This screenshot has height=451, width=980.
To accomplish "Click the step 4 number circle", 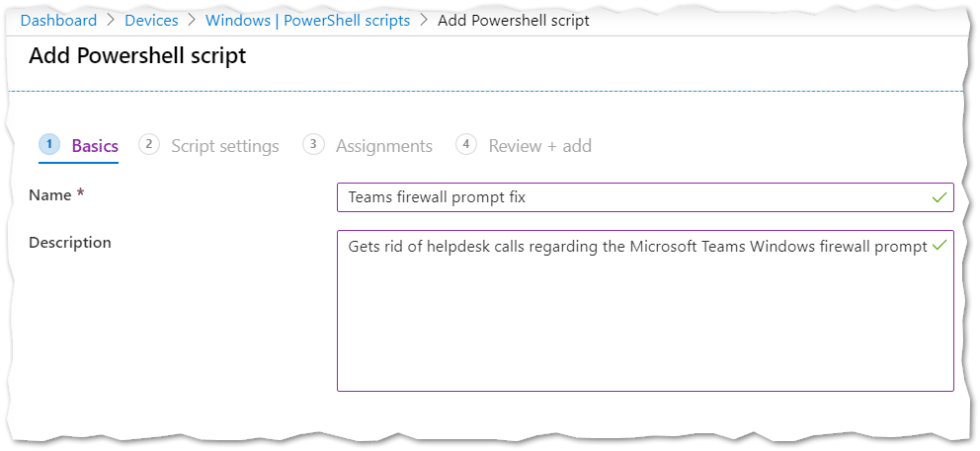I will point(466,145).
